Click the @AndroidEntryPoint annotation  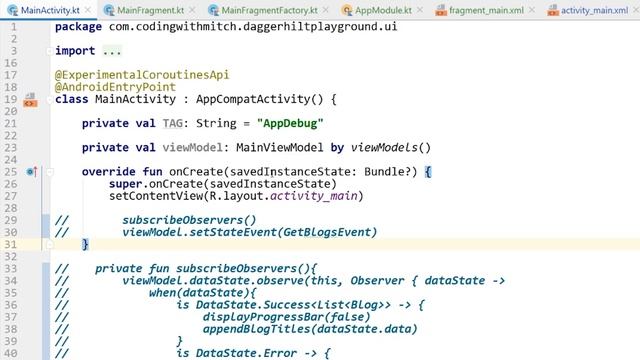tap(116, 87)
